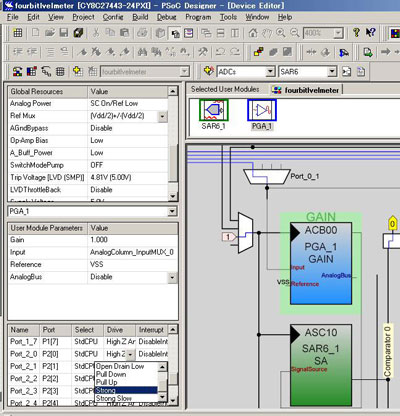
Task: Open the Edit menu
Action: [x=33, y=17]
